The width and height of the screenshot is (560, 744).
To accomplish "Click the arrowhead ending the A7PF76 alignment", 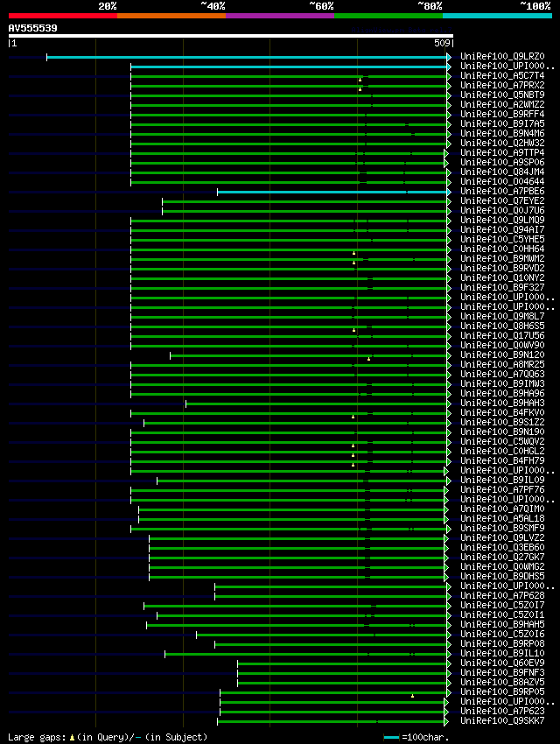I will click(x=446, y=491).
